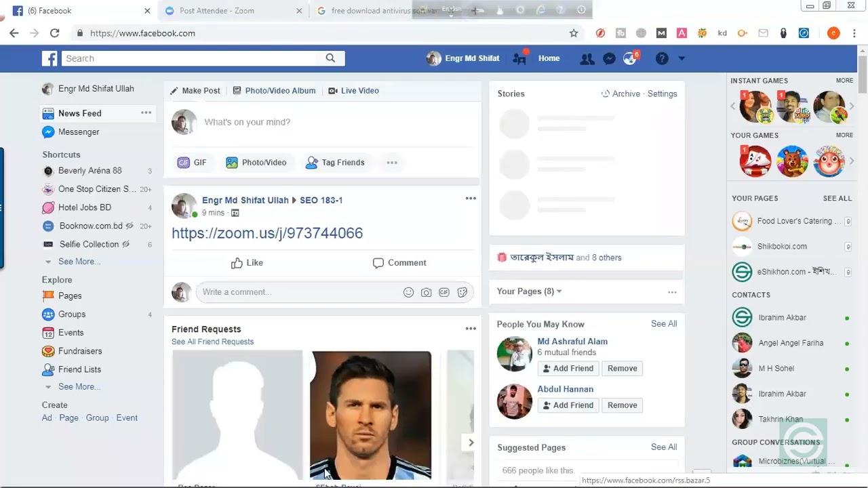Click the What's on your mind field

click(248, 122)
